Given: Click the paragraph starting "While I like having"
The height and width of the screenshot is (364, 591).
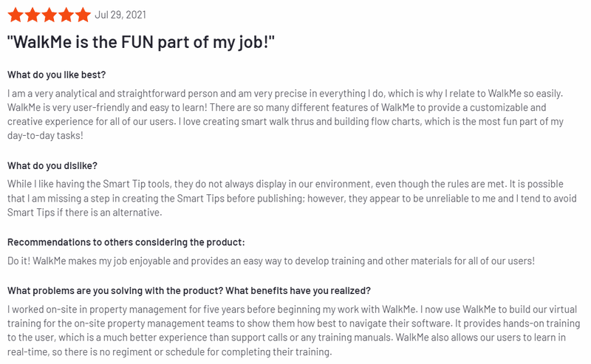Looking at the screenshot, I should pos(285,198).
